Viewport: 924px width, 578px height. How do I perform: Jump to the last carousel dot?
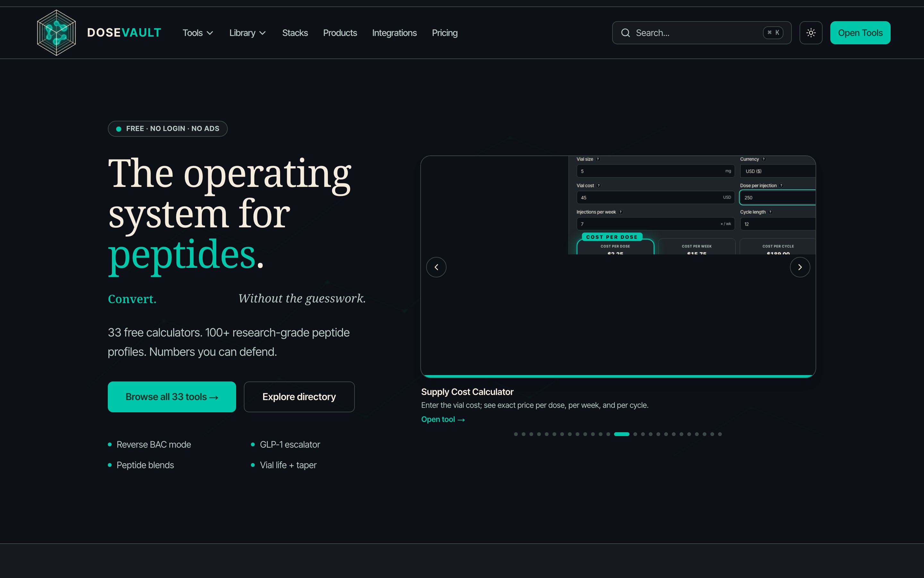click(720, 434)
